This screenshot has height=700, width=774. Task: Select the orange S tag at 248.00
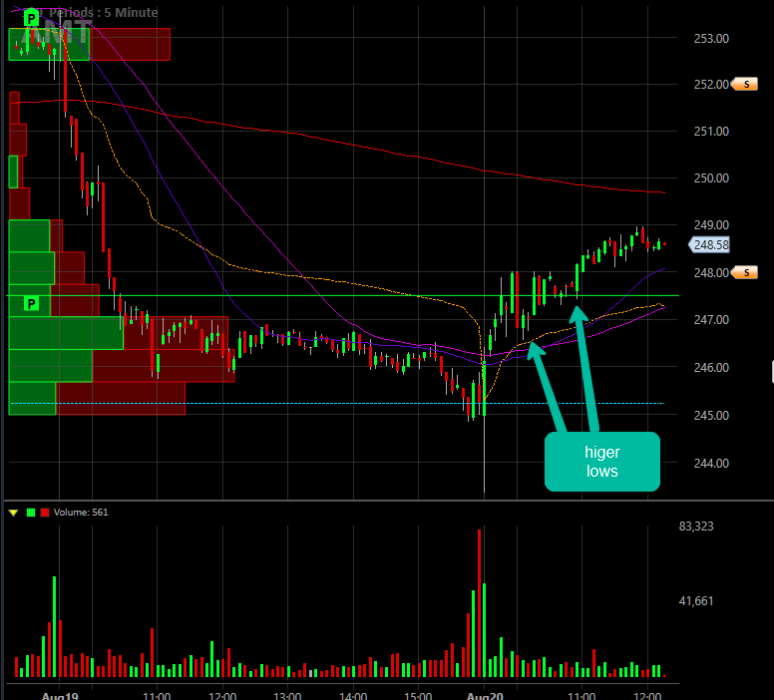pyautogui.click(x=745, y=272)
